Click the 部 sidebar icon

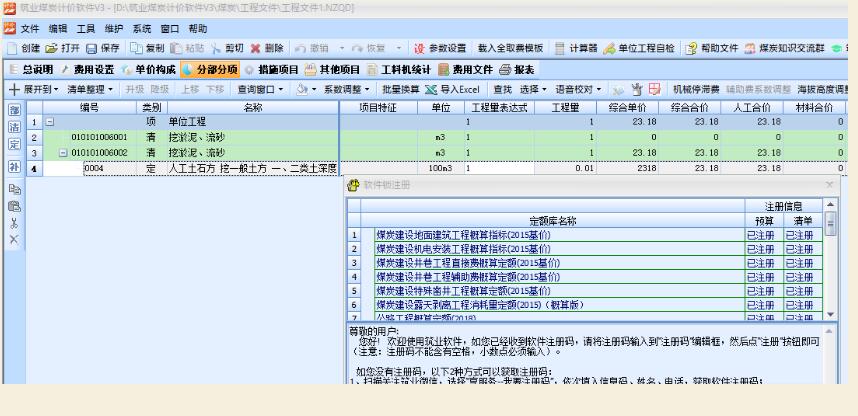(14, 110)
